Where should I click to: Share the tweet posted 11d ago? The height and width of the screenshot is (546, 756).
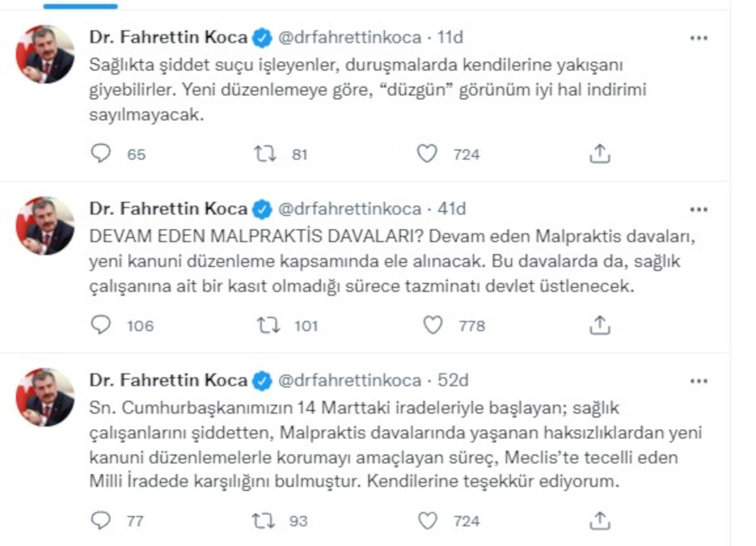tap(599, 154)
